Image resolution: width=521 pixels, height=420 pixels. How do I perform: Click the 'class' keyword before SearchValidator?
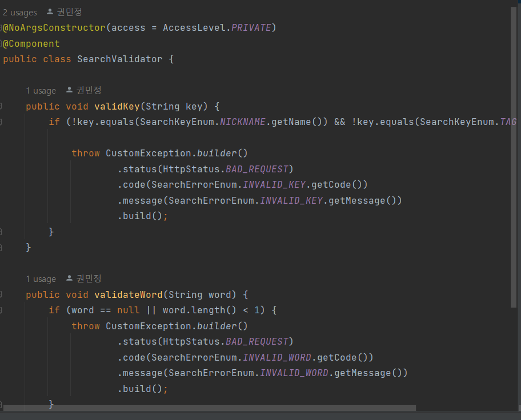(57, 59)
